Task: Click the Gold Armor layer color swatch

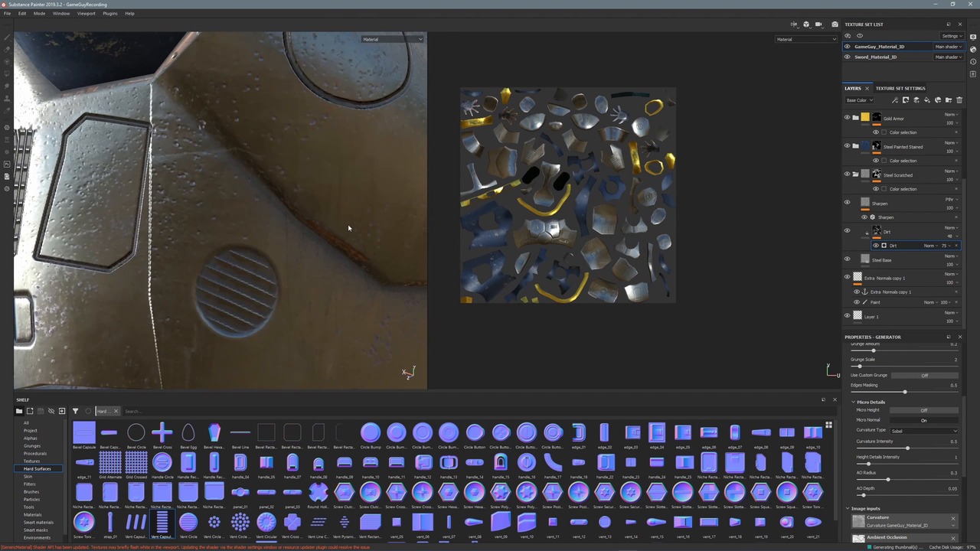Action: tap(865, 117)
